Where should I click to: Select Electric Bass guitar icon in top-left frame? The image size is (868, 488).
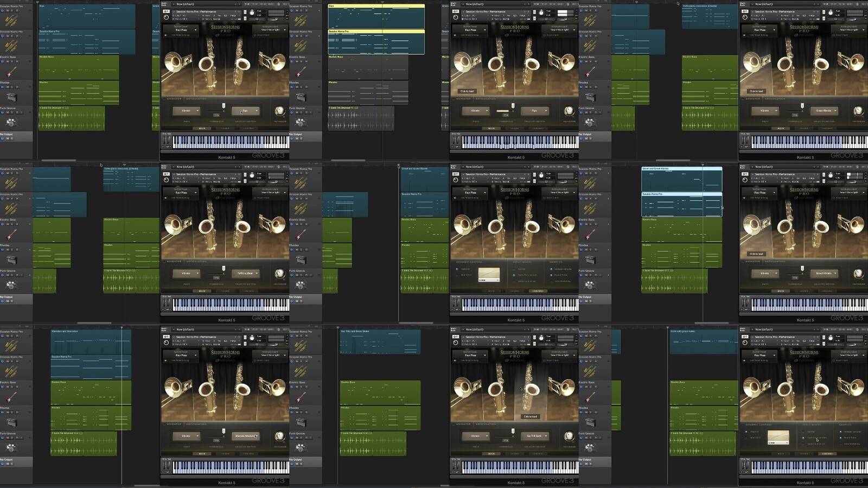coord(11,72)
